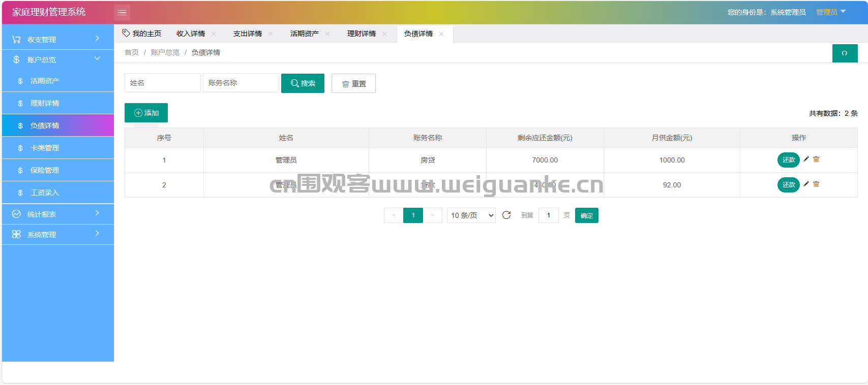
Task: Click the 重置 reset button
Action: 353,83
